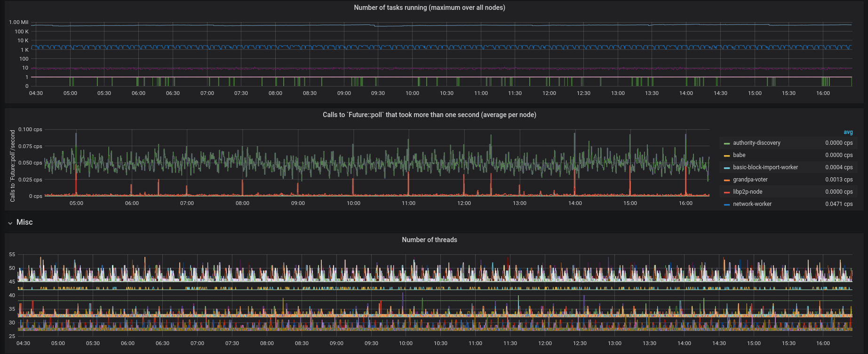
Task: Open the 'Calls to Future::poll' panel title menu
Action: point(430,115)
